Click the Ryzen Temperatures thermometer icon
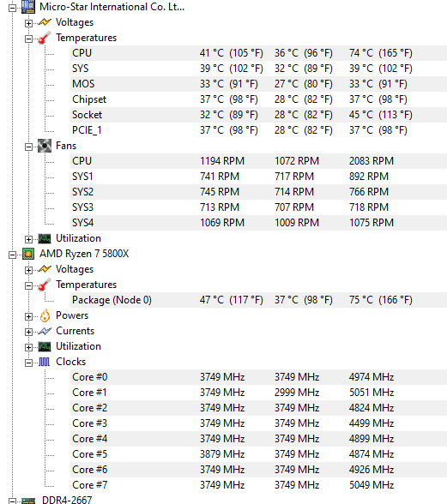Screen dimensions: 447x504 tap(45, 285)
